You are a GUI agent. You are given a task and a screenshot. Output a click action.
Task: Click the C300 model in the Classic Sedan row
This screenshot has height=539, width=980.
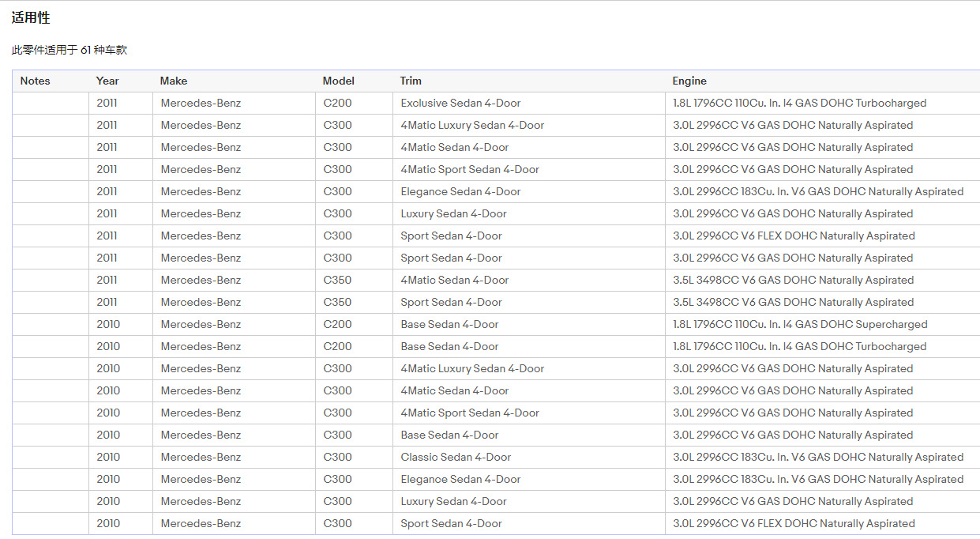[x=338, y=457]
